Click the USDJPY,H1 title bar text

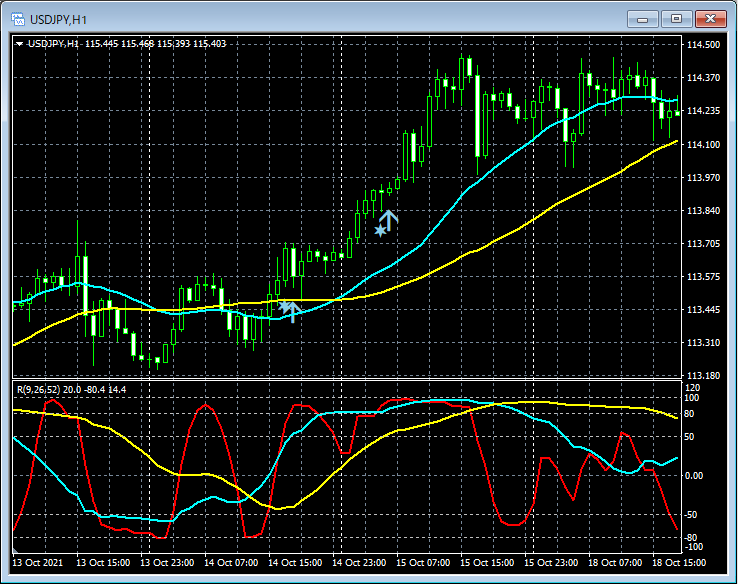click(60, 18)
